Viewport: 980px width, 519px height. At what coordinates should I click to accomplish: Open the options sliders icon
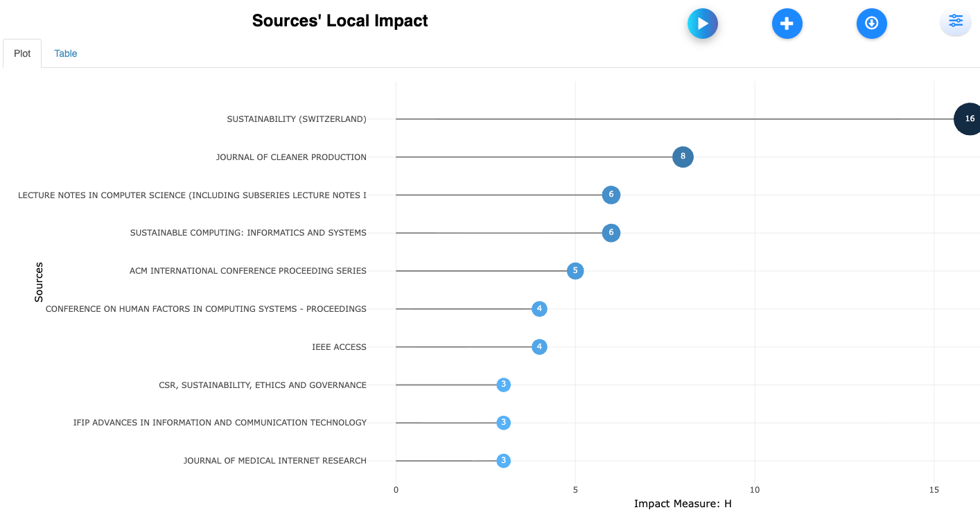(x=956, y=21)
